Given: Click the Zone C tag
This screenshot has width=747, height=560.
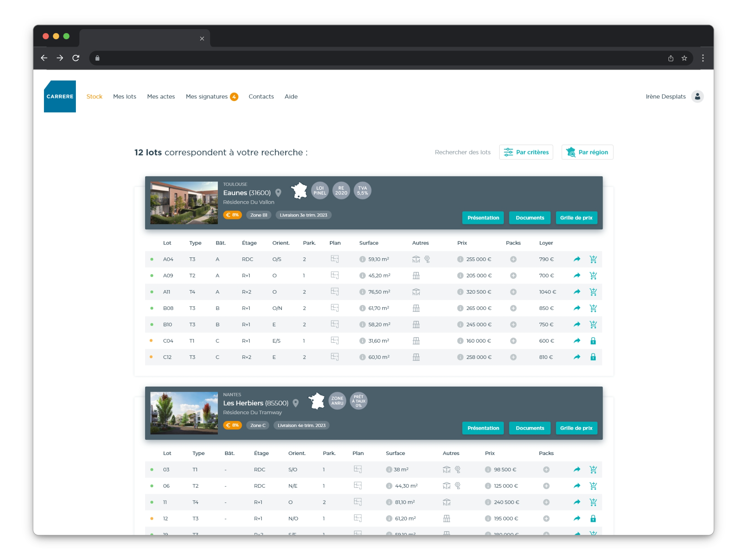Looking at the screenshot, I should point(258,425).
